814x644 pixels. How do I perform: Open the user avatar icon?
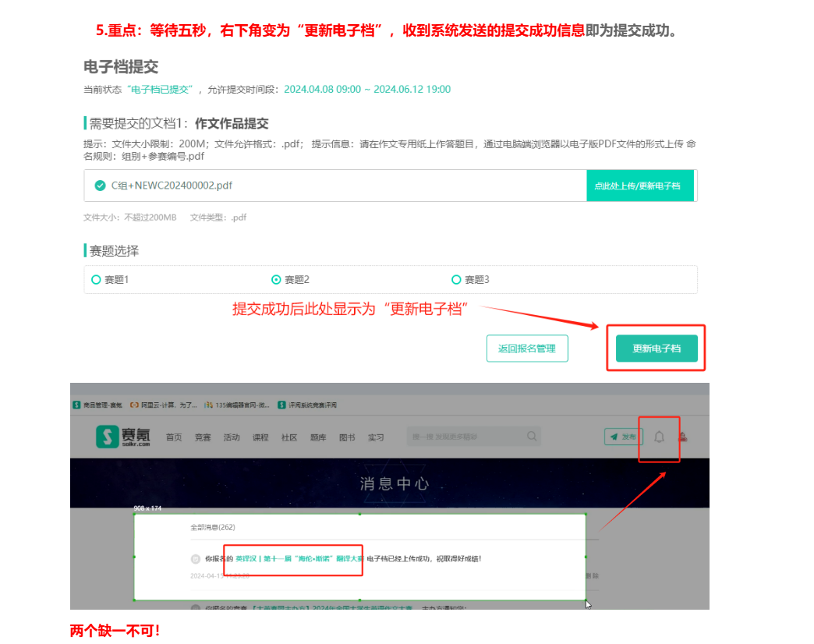[x=683, y=437]
